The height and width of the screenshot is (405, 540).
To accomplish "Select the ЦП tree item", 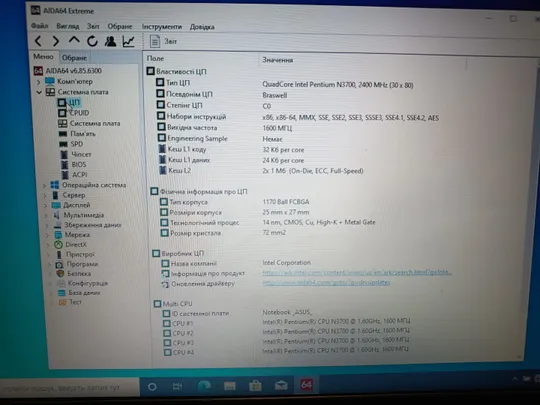I will pyautogui.click(x=70, y=102).
